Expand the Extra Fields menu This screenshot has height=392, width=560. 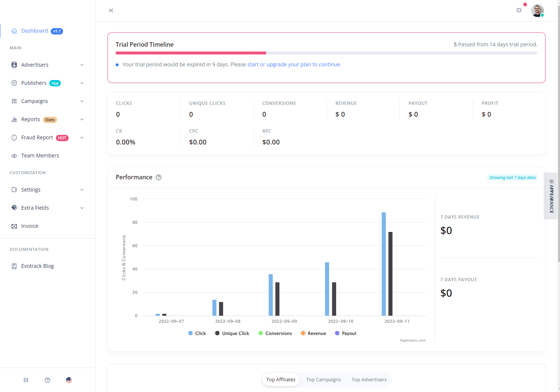click(x=82, y=208)
